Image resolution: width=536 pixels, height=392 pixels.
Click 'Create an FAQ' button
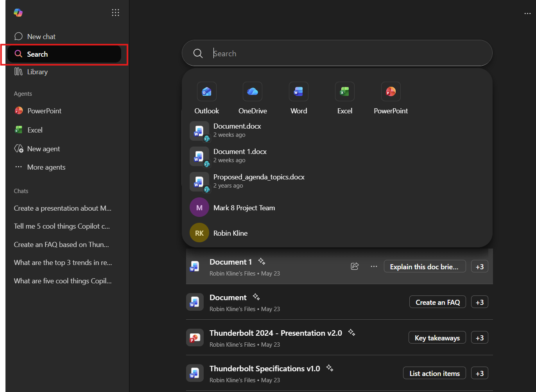point(437,302)
